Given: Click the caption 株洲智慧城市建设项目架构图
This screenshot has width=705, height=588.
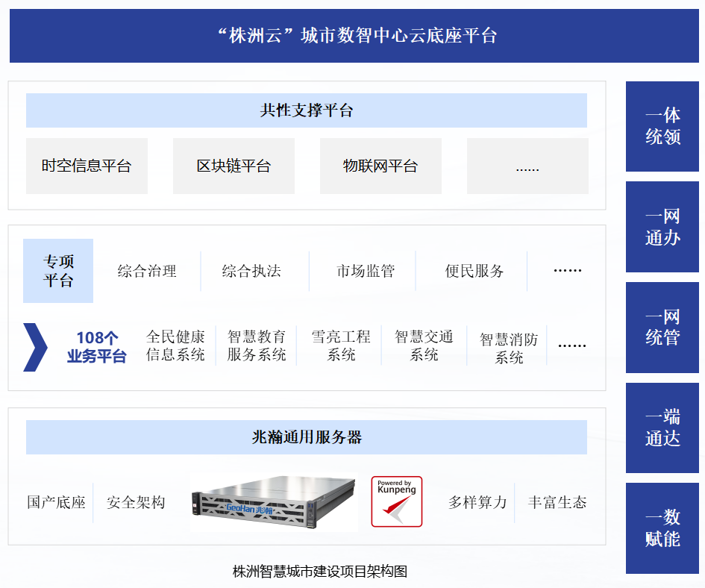Looking at the screenshot, I should click(x=320, y=572).
